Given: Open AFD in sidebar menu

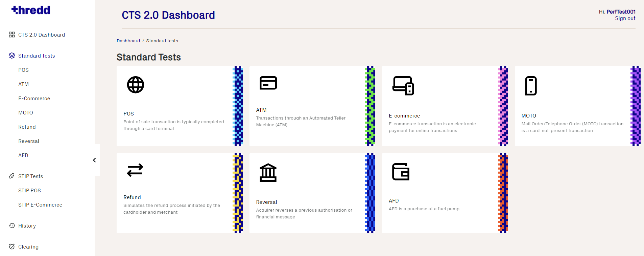Looking at the screenshot, I should [x=23, y=155].
